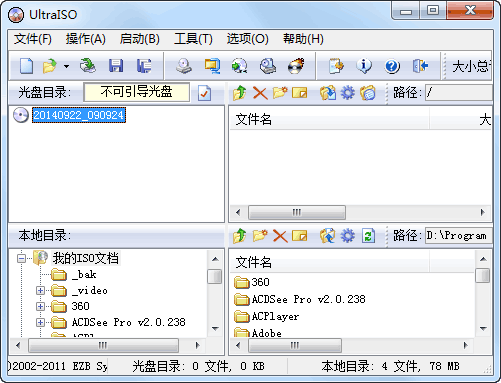
Task: Click the New file toolbar icon
Action: (26, 66)
